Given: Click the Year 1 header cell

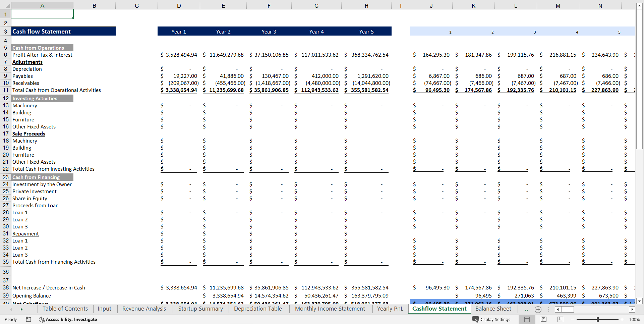Looking at the screenshot, I should 179,32.
